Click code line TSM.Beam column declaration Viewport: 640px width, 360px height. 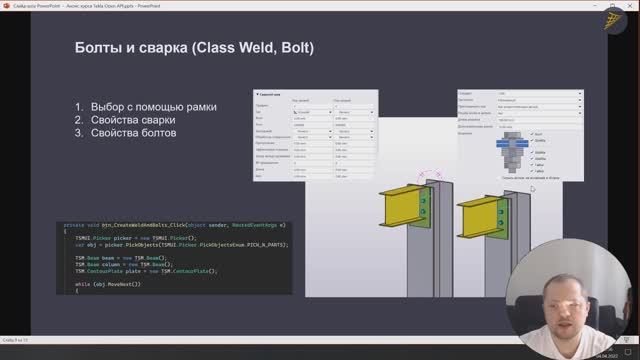[124, 264]
